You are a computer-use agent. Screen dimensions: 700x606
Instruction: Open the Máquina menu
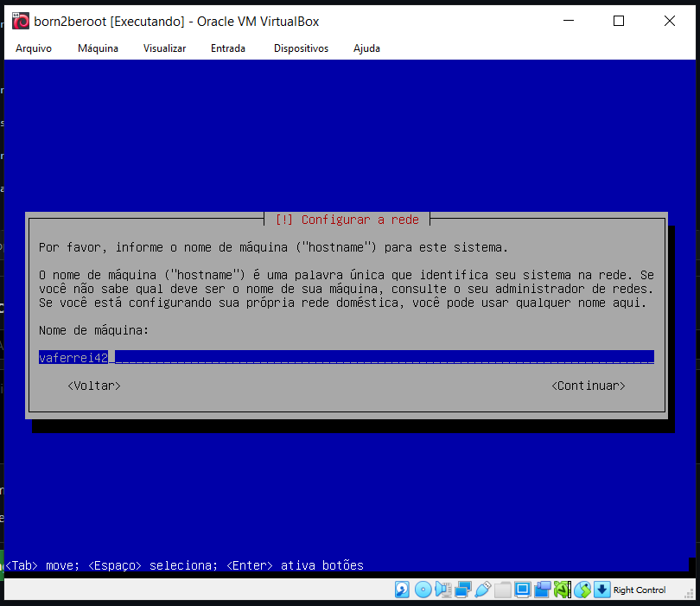(x=98, y=48)
